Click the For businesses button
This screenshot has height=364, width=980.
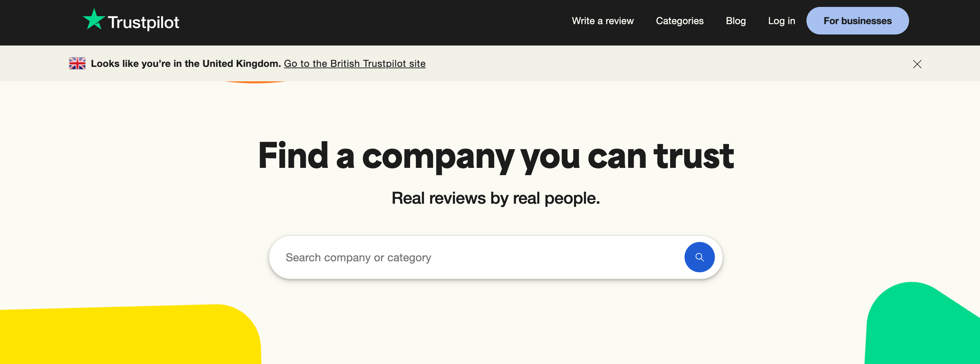click(x=857, y=21)
